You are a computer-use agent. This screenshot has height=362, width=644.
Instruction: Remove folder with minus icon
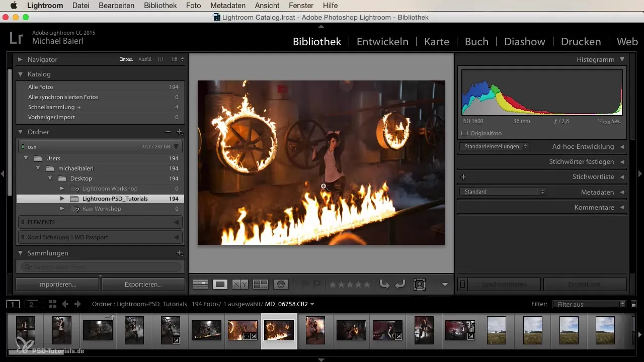(x=168, y=132)
